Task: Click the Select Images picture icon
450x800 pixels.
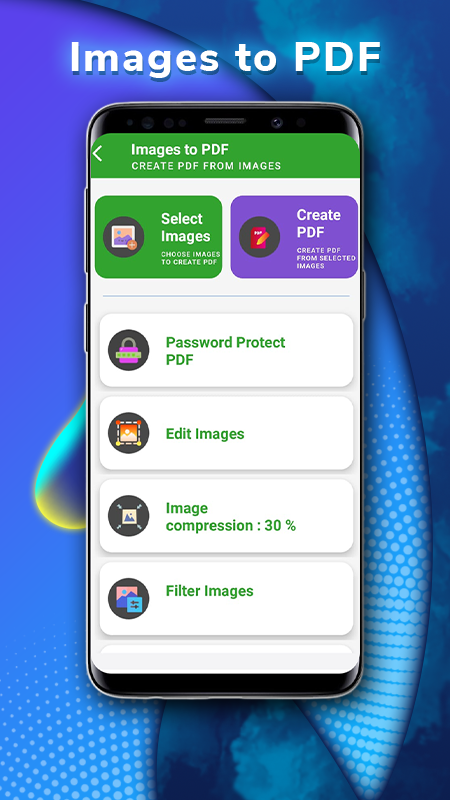Action: pos(123,237)
